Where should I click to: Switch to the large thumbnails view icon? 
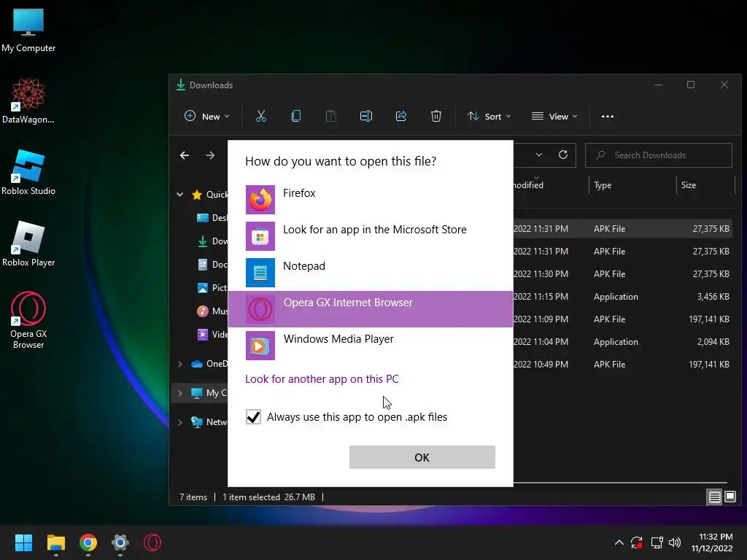point(729,497)
